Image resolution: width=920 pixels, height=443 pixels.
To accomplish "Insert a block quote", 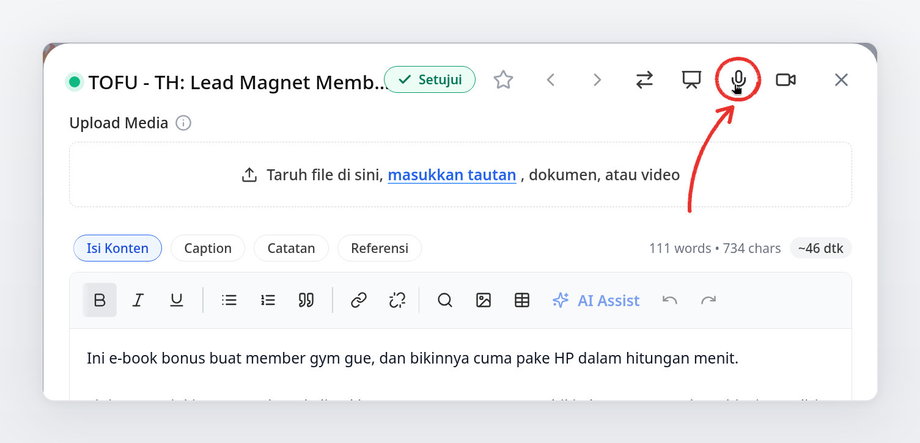I will (x=306, y=300).
